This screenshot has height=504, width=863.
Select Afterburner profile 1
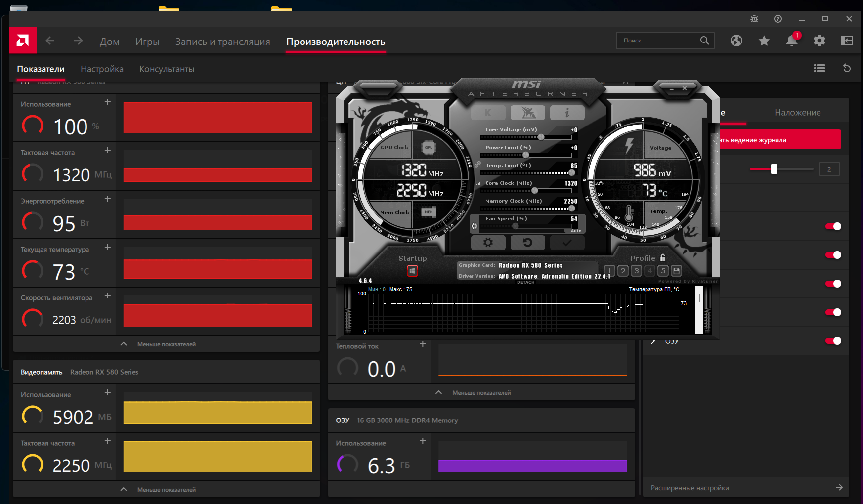pyautogui.click(x=609, y=271)
